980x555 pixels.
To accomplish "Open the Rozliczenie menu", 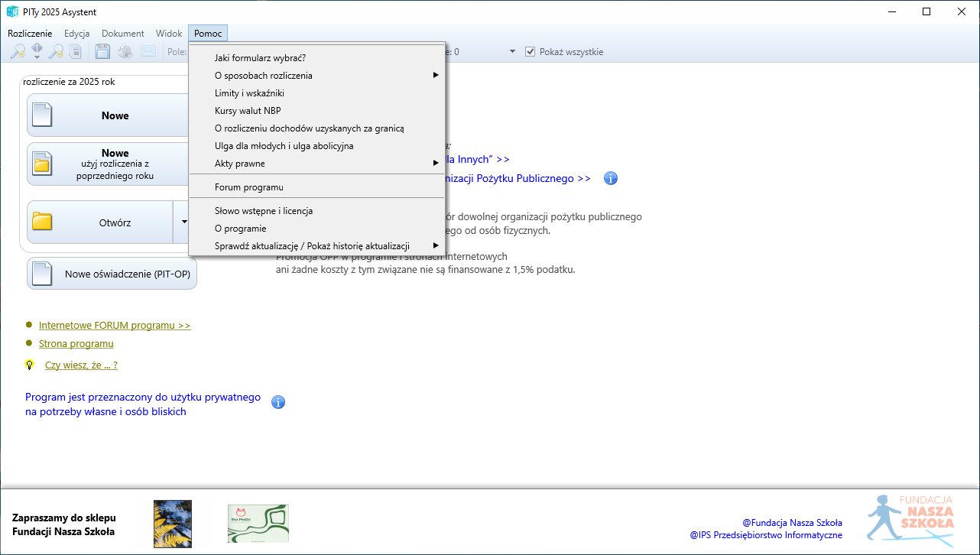I will [x=30, y=34].
